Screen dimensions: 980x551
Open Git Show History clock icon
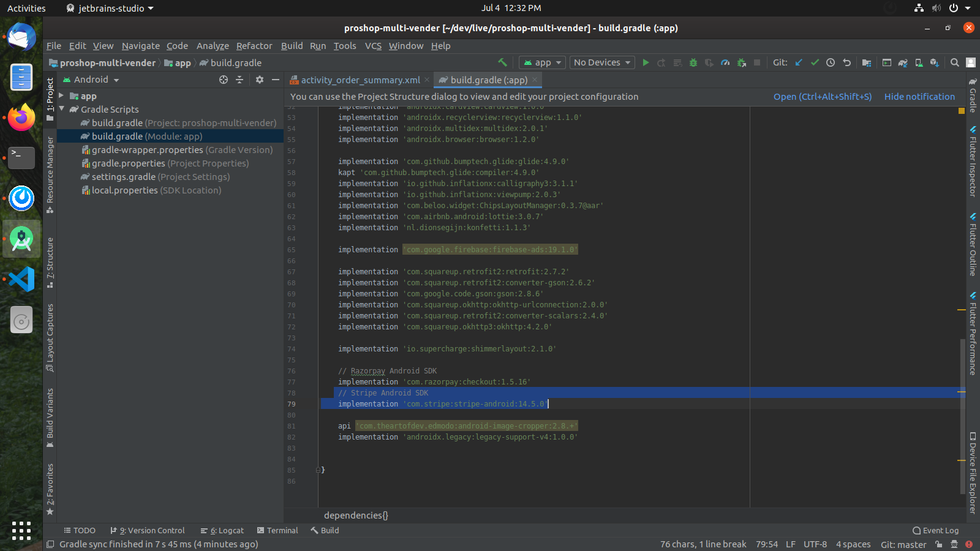(x=831, y=62)
